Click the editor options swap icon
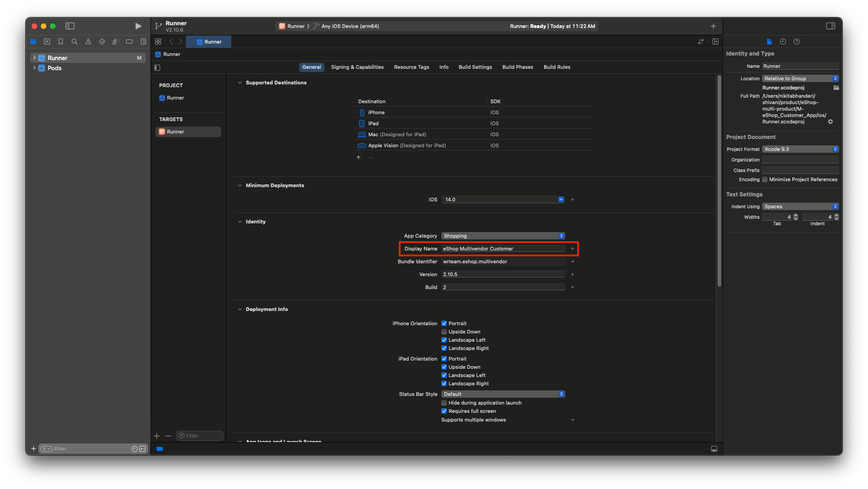868x489 pixels. [701, 42]
